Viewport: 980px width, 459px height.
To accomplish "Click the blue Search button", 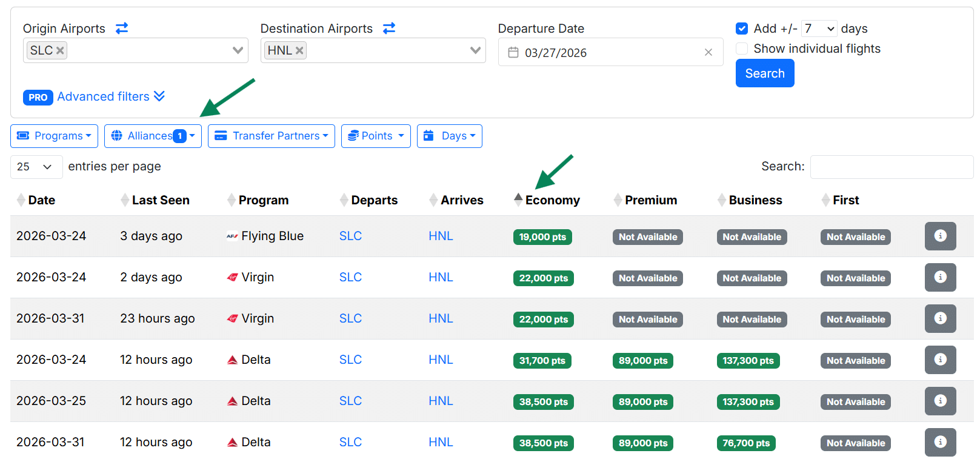I will 764,73.
